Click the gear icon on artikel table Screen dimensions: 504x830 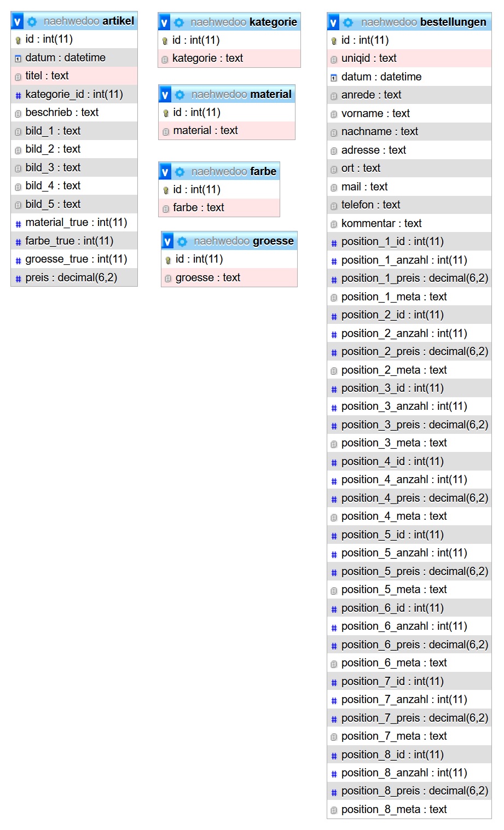coord(32,22)
